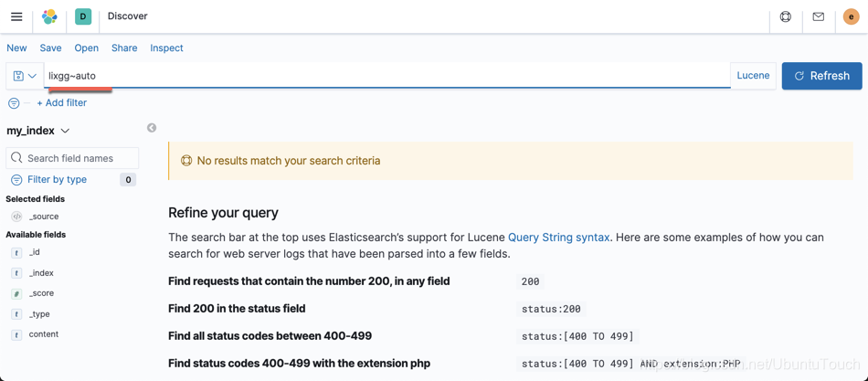Viewport: 868px width, 381px height.
Task: Open the Inspect menu item
Action: point(166,48)
